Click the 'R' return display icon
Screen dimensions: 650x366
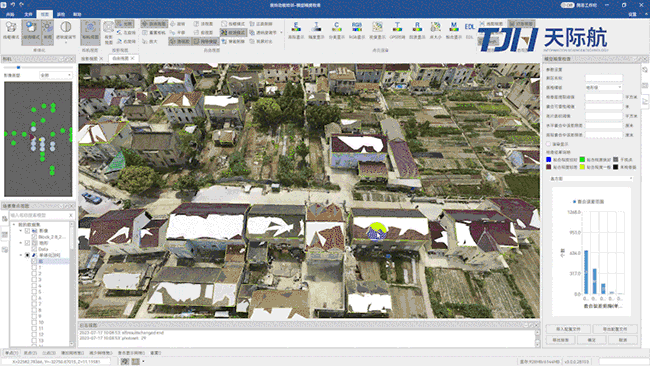point(417,28)
